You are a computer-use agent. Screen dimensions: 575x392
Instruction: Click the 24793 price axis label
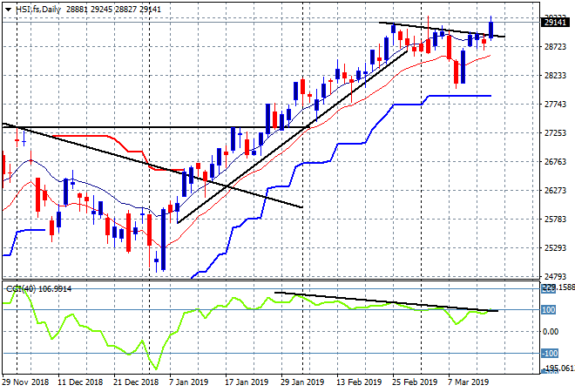click(555, 276)
